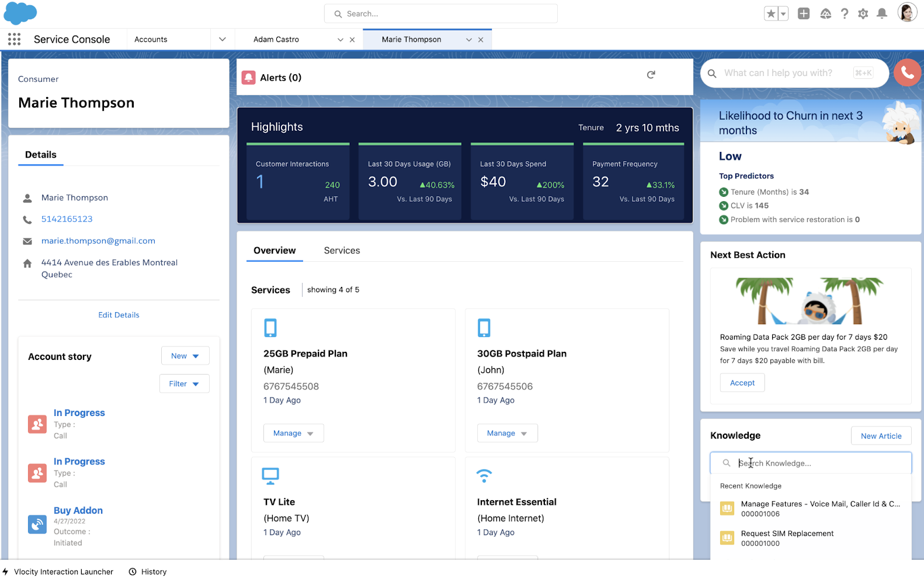Viewport: 924px width, 582px height.
Task: Open Manage dropdown for 30GB Postpaid Plan
Action: coord(507,433)
